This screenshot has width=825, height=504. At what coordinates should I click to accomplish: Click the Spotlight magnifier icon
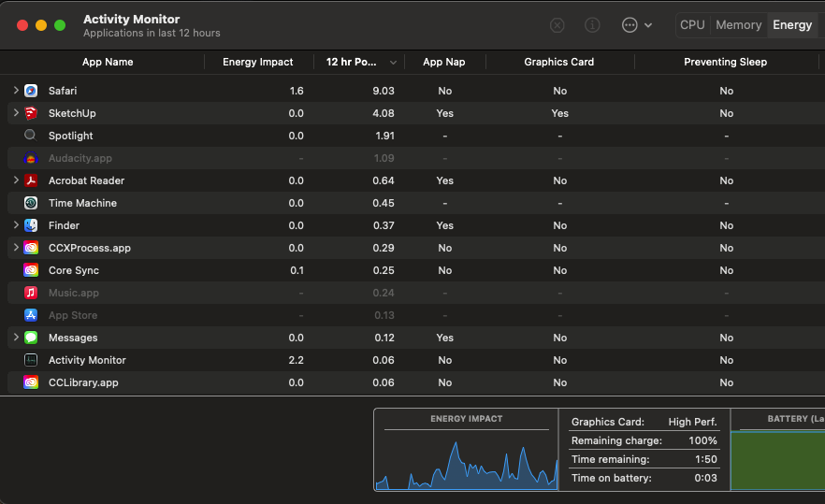click(x=31, y=136)
